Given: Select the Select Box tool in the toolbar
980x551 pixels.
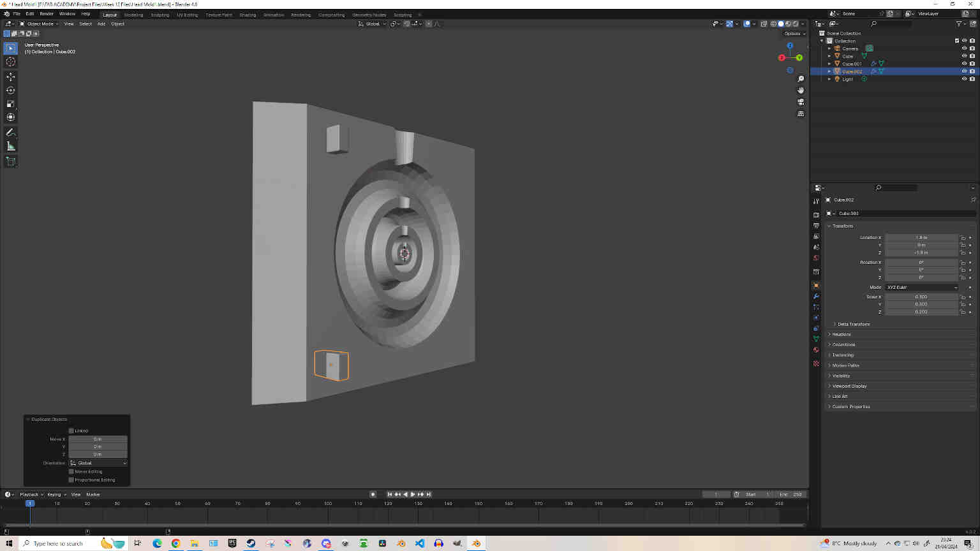Looking at the screenshot, I should point(10,48).
